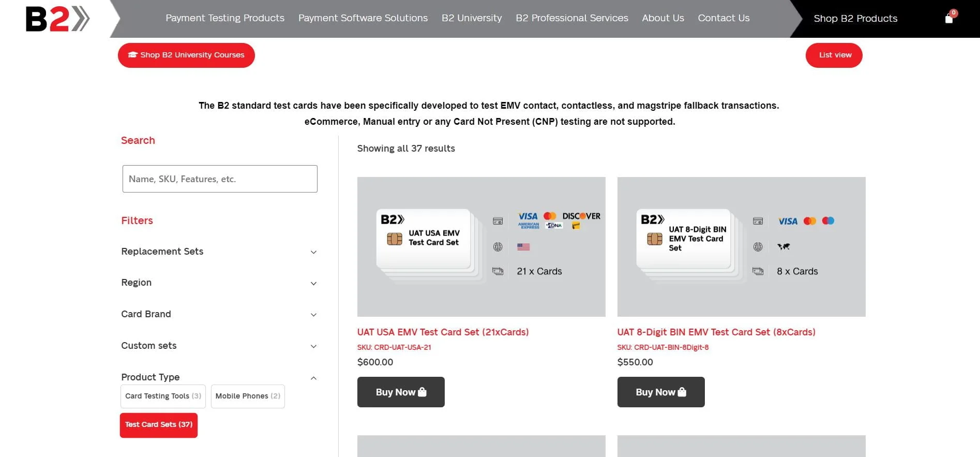Switch to List view
Screen dimensions: 980x457
click(x=834, y=55)
